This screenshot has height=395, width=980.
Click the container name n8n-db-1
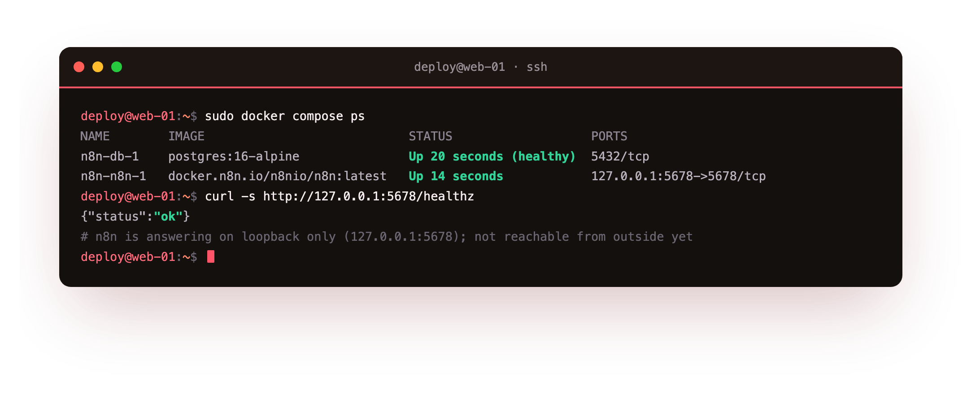point(110,156)
